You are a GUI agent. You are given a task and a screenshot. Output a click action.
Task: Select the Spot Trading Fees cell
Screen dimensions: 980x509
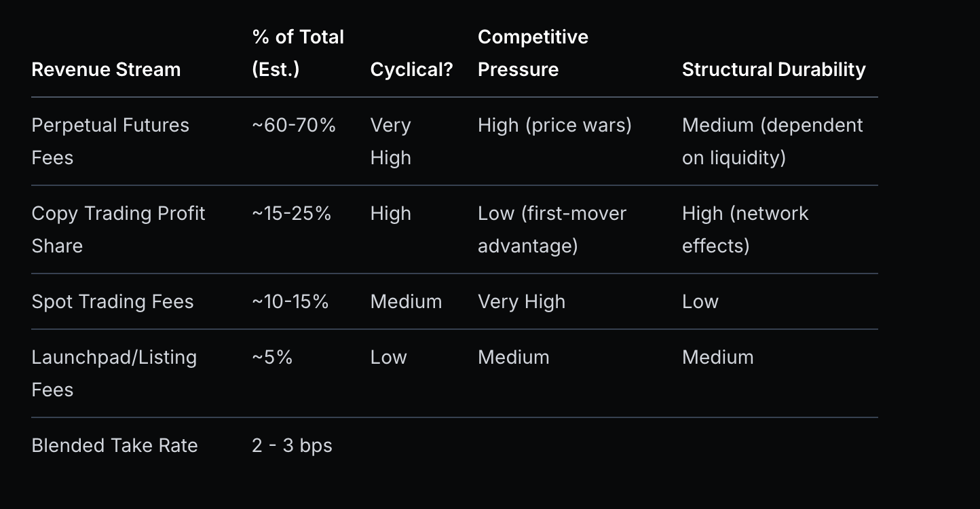click(x=112, y=301)
